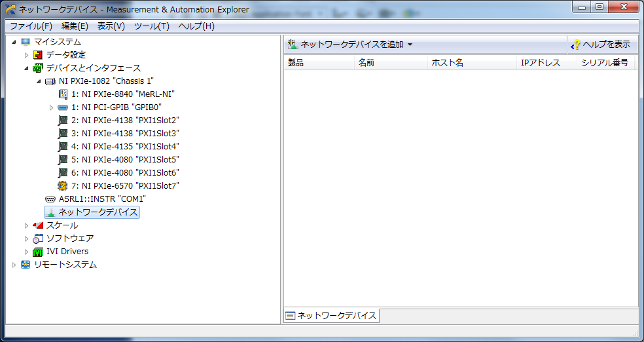Viewport: 644px width, 342px height.
Task: Collapse the Chassis 1 node
Action: pyautogui.click(x=39, y=81)
